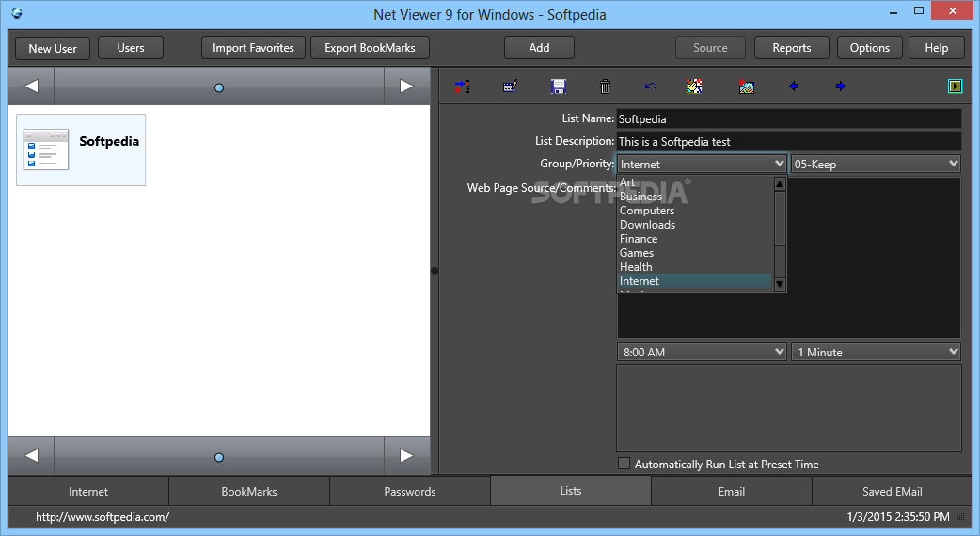Switch to the Email tab
This screenshot has height=536, width=980.
pos(732,491)
